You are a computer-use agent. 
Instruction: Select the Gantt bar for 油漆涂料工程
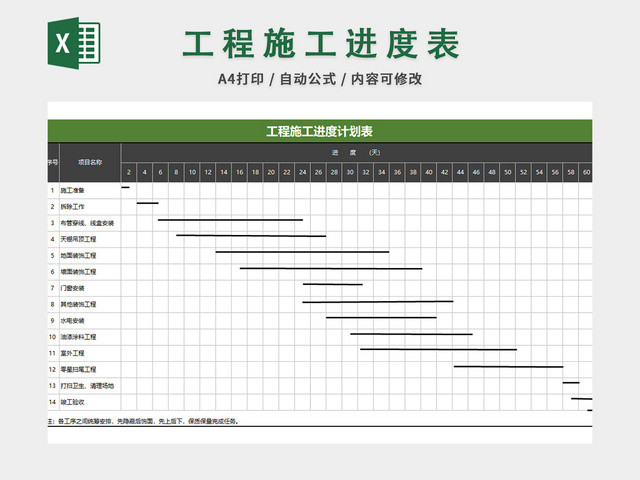[411, 334]
